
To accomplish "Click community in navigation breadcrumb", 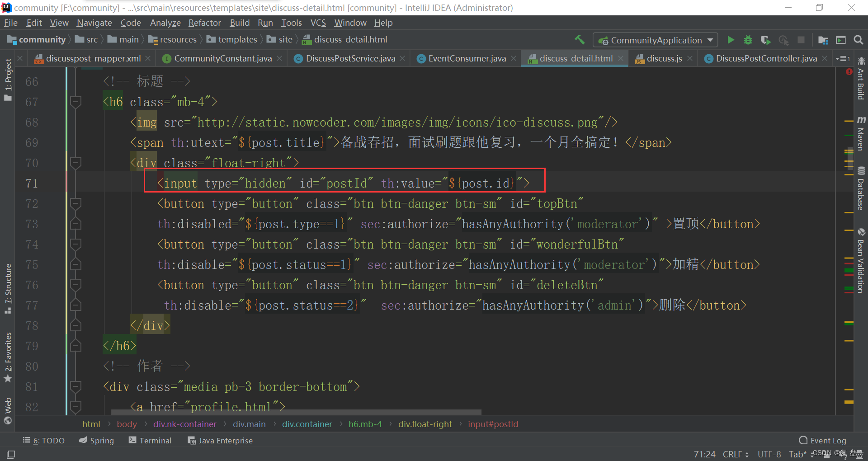I will [x=37, y=40].
